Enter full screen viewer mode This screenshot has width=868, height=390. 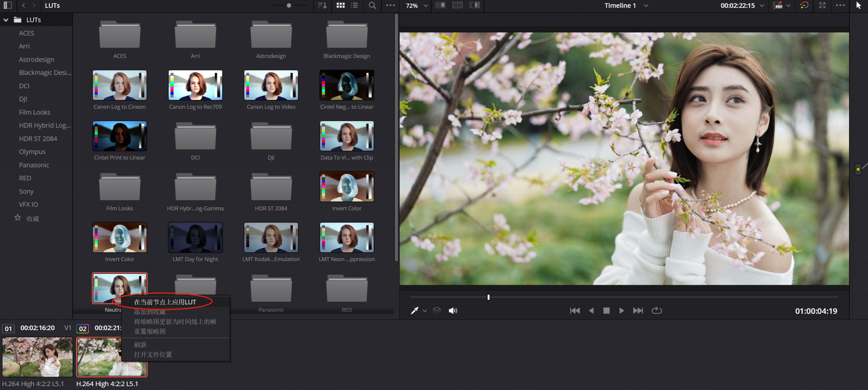tap(822, 5)
